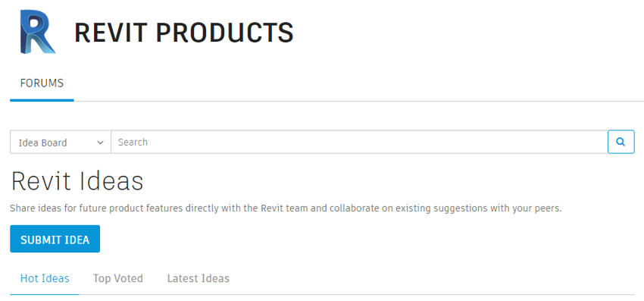Switch to the Hot Ideas tab
This screenshot has width=644, height=301.
[45, 278]
